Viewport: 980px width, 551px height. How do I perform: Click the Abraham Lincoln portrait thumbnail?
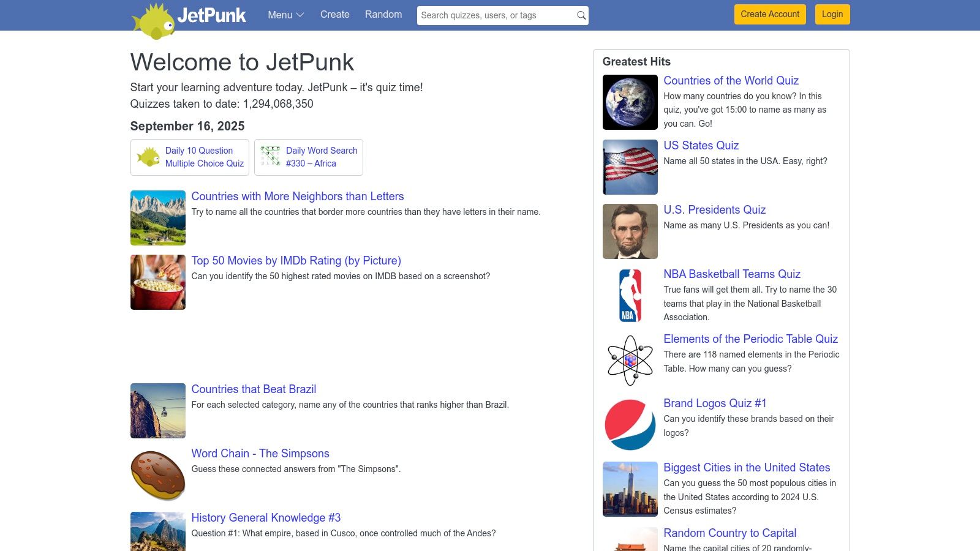630,231
